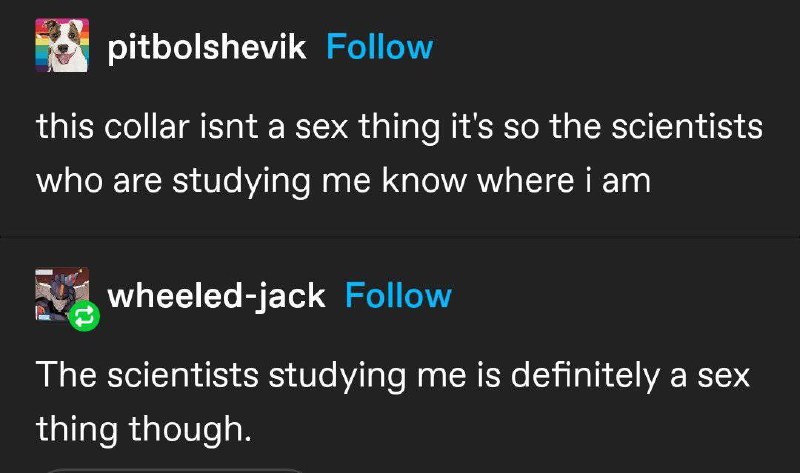Click the word "scientists" in the first post

click(x=687, y=127)
